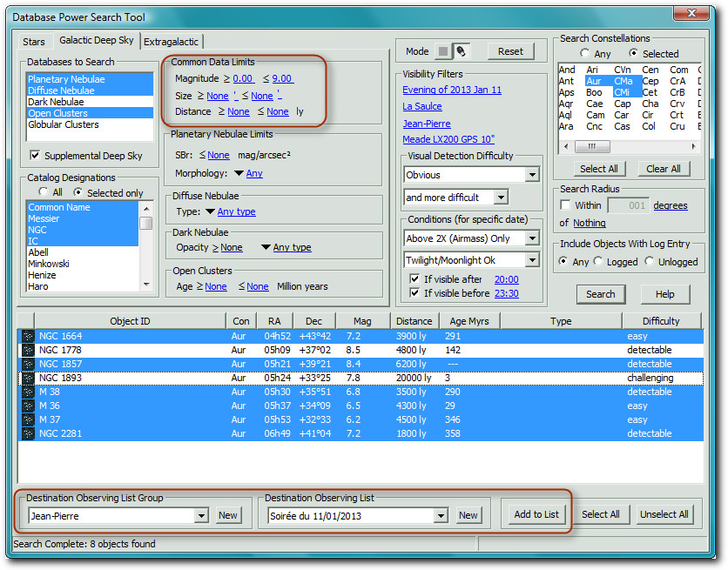
Task: Open Meade LX200 GPS 10" telescope link
Action: [448, 139]
